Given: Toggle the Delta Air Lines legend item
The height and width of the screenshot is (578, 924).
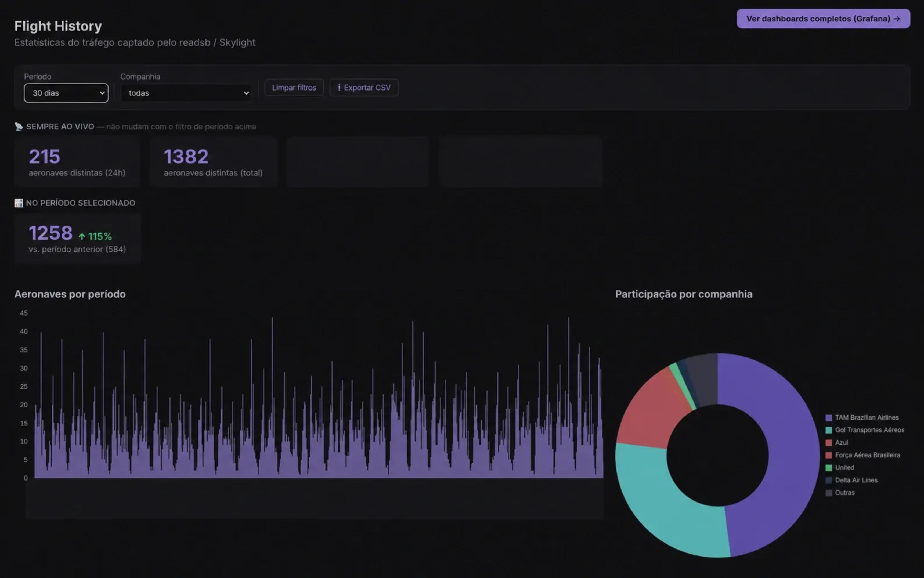Looking at the screenshot, I should (x=851, y=480).
